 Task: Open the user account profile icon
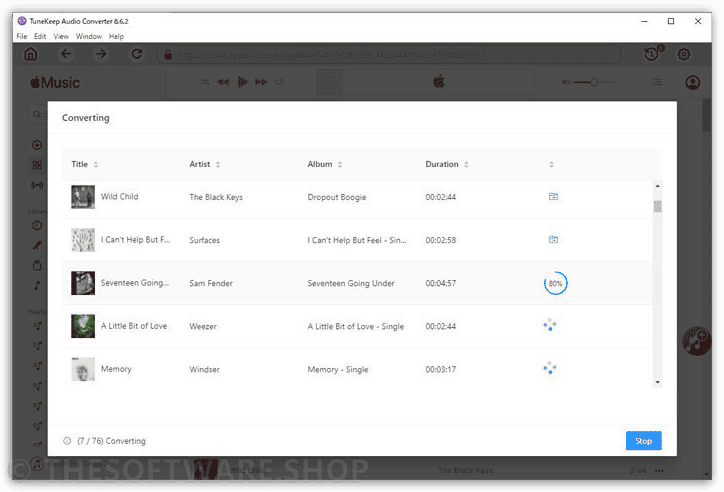pos(692,82)
